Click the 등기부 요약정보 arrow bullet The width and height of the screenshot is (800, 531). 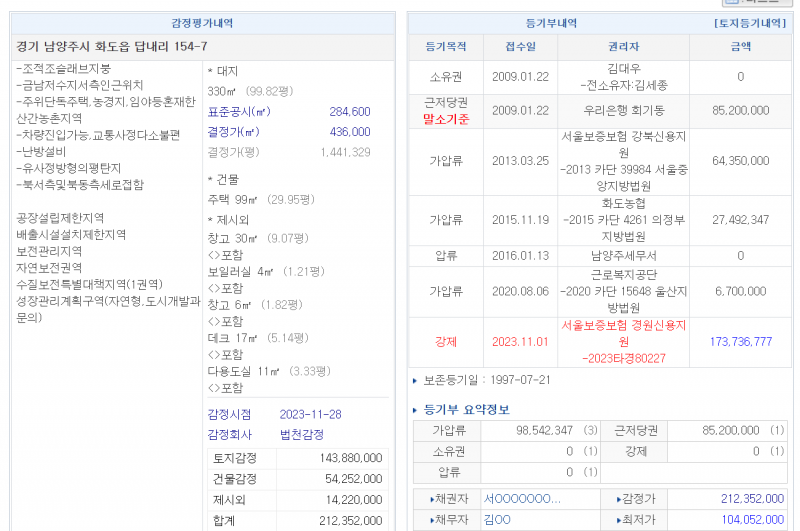click(416, 410)
